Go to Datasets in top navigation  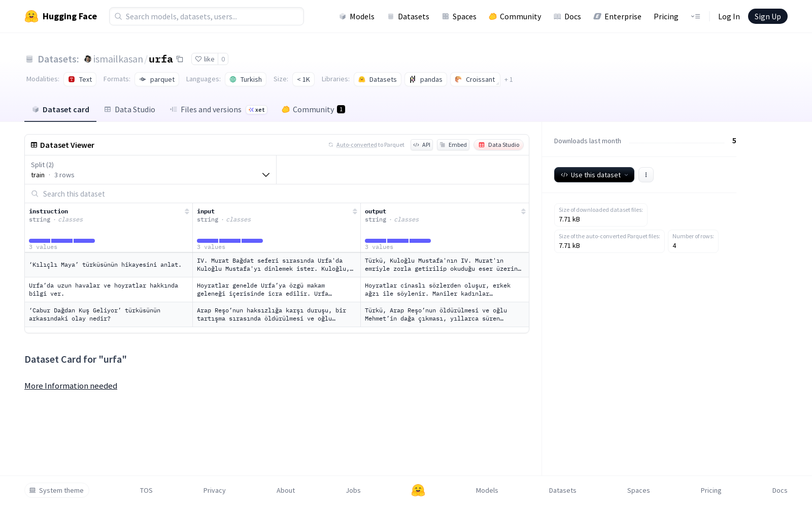(408, 16)
